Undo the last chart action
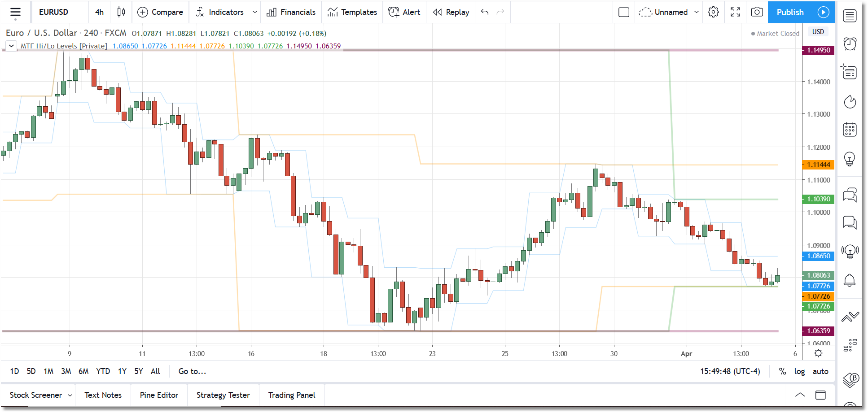The width and height of the screenshot is (868, 413). coord(484,12)
